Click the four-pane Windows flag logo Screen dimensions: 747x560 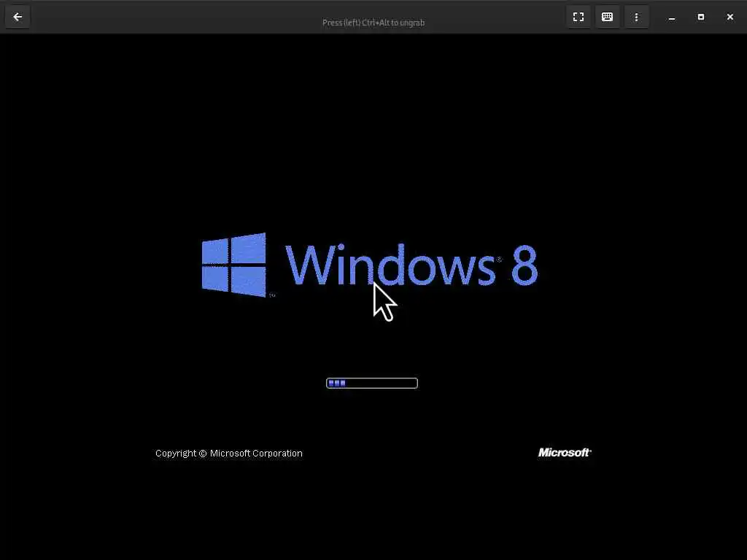tap(234, 265)
